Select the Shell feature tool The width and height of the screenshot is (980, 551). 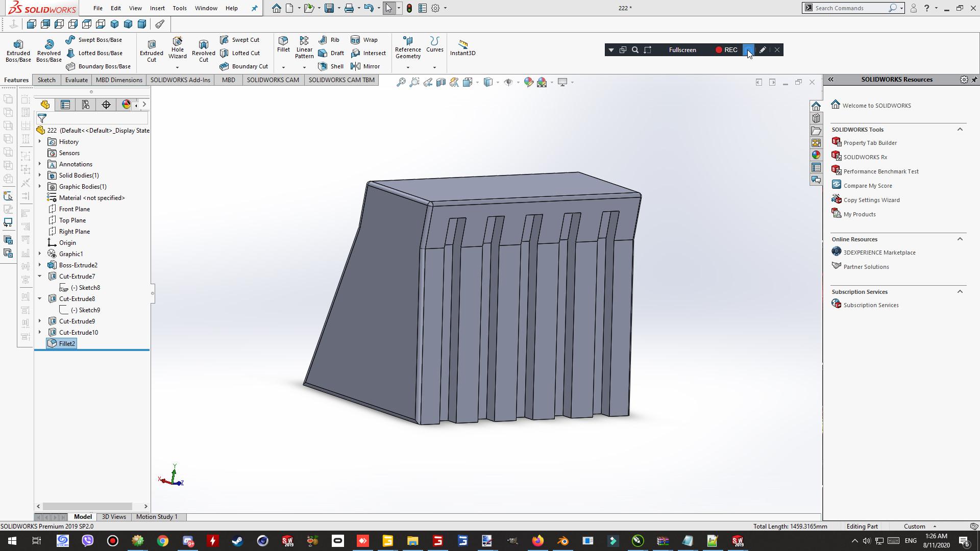331,66
